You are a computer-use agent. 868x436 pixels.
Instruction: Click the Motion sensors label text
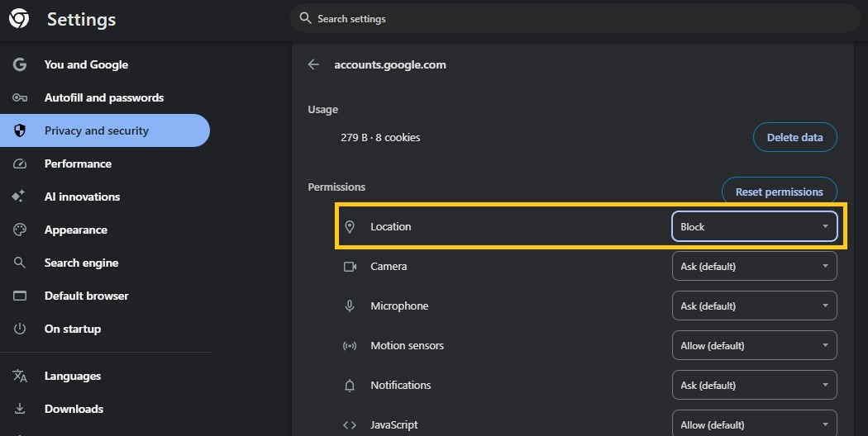click(408, 346)
